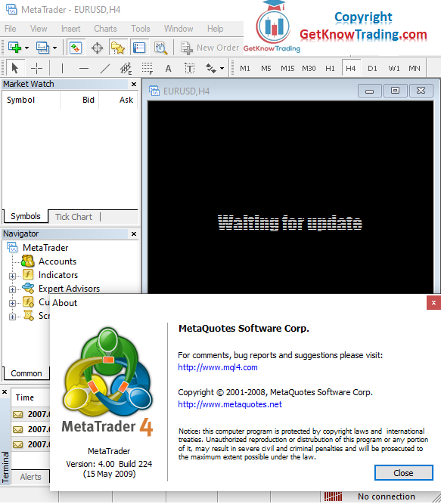Click the Expert Advisors hat icon
The width and height of the screenshot is (441, 504).
28,289
